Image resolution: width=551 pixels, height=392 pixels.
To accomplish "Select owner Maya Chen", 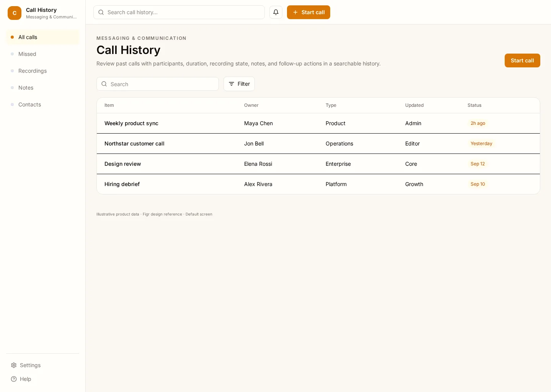I will [x=258, y=123].
